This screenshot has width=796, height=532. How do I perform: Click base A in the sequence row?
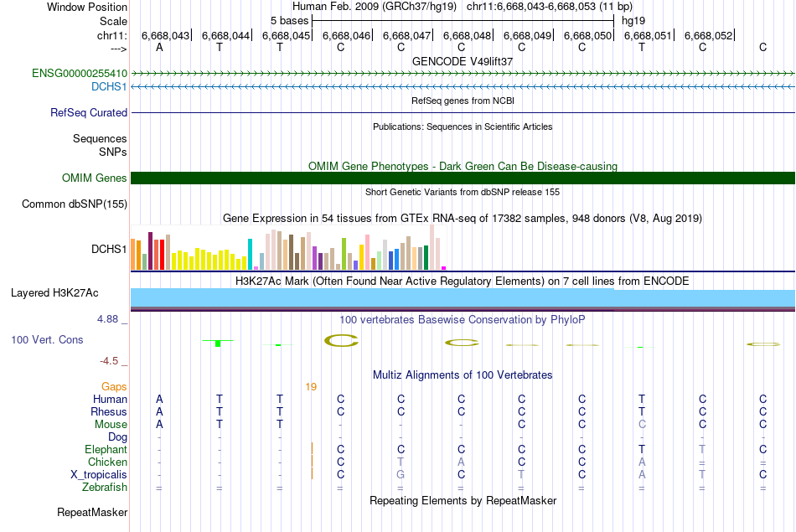[x=159, y=47]
